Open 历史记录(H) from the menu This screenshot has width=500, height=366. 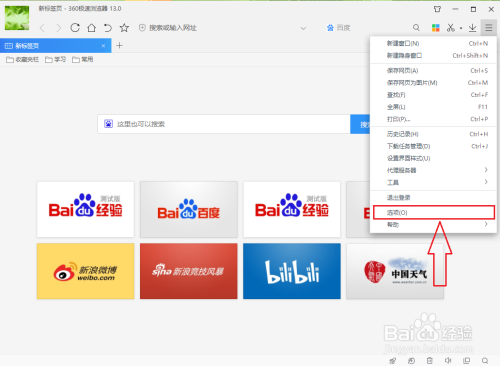[x=433, y=134]
